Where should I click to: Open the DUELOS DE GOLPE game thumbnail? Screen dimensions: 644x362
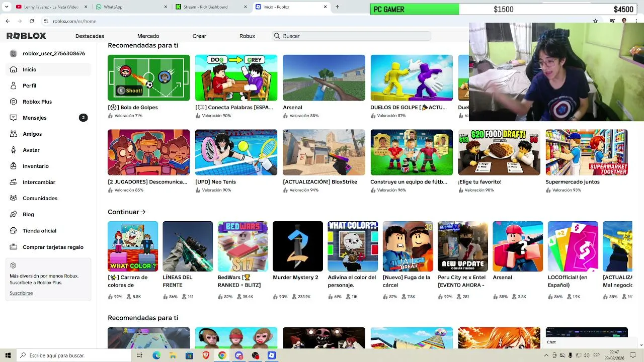coord(412,78)
